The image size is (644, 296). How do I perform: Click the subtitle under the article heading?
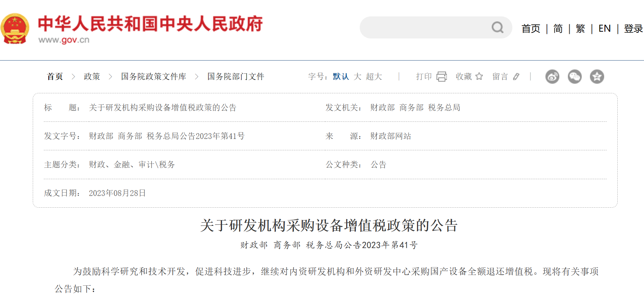click(329, 245)
